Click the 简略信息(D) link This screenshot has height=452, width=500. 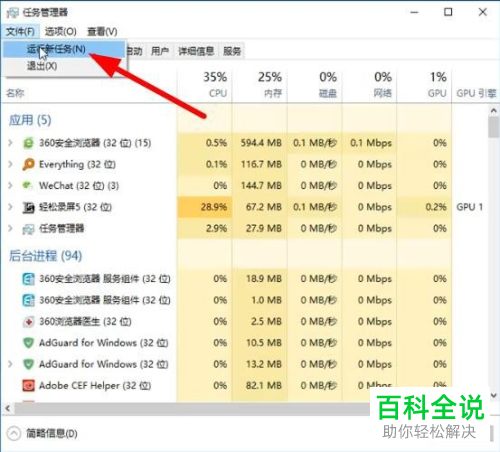[52, 433]
